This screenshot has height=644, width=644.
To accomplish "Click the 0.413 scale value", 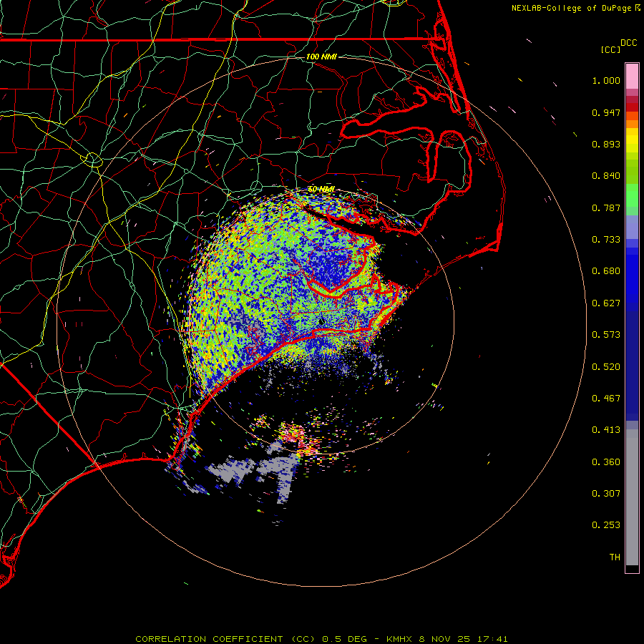I will pyautogui.click(x=606, y=430).
